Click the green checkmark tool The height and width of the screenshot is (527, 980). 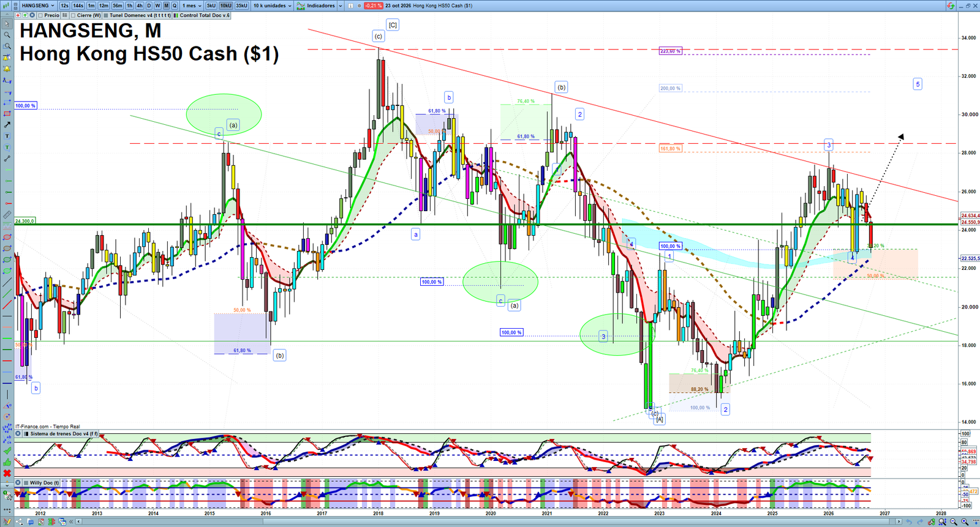click(x=7, y=451)
